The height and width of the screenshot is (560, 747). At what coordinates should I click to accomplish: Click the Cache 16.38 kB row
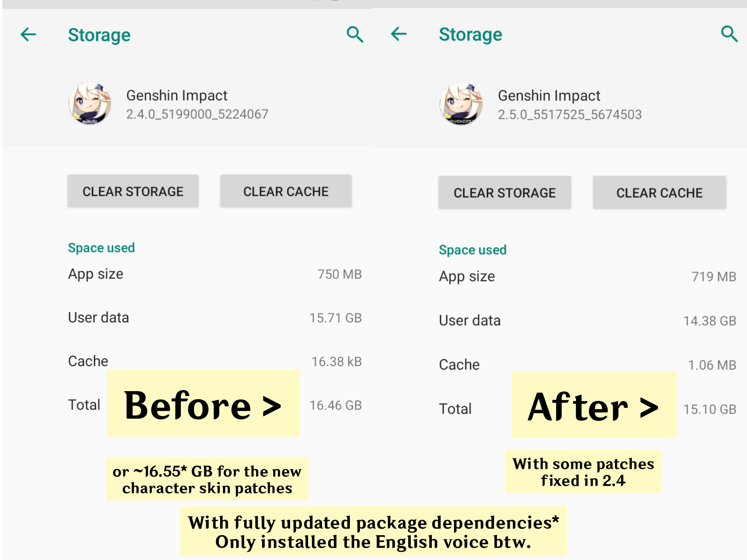(x=215, y=361)
